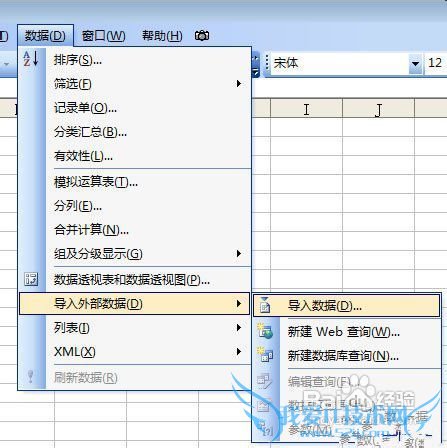447x448 pixels.
Task: Open the 窗口(W) menu
Action: (104, 36)
